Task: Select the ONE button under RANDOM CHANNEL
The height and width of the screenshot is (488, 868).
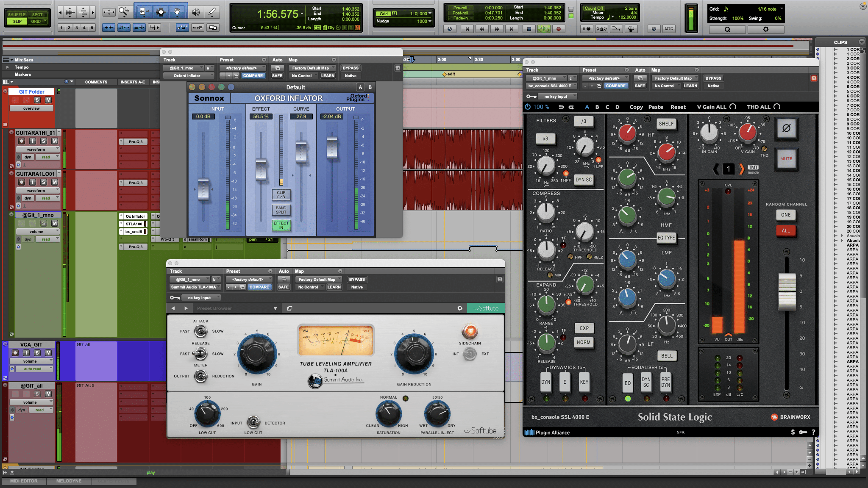Action: 786,214
